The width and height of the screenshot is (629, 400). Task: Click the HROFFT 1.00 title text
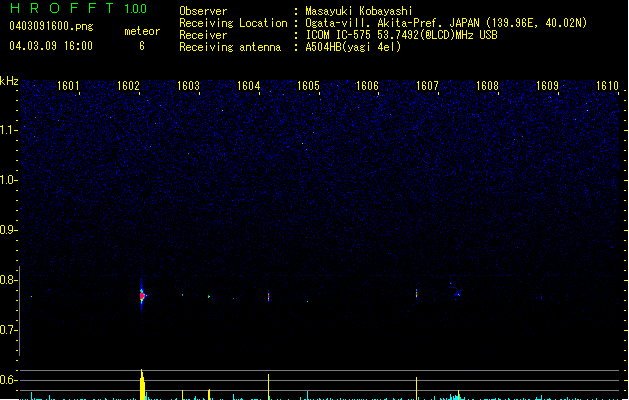click(x=78, y=8)
